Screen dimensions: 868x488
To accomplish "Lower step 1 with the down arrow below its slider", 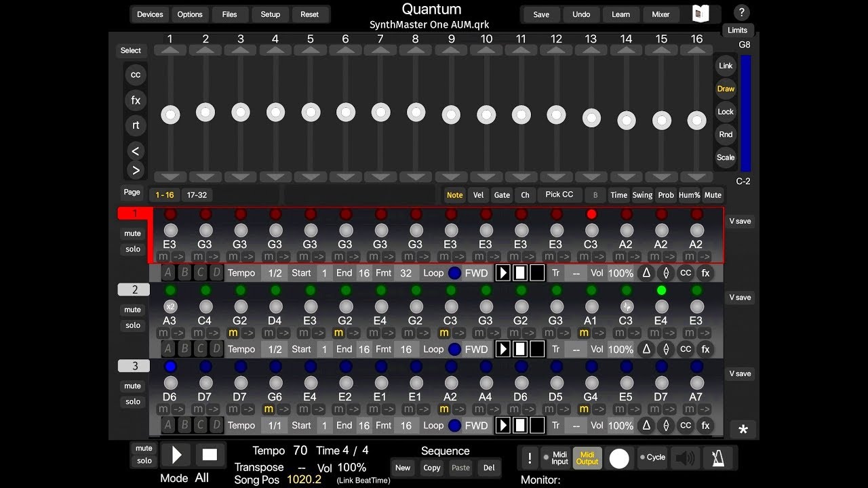I will tap(170, 177).
